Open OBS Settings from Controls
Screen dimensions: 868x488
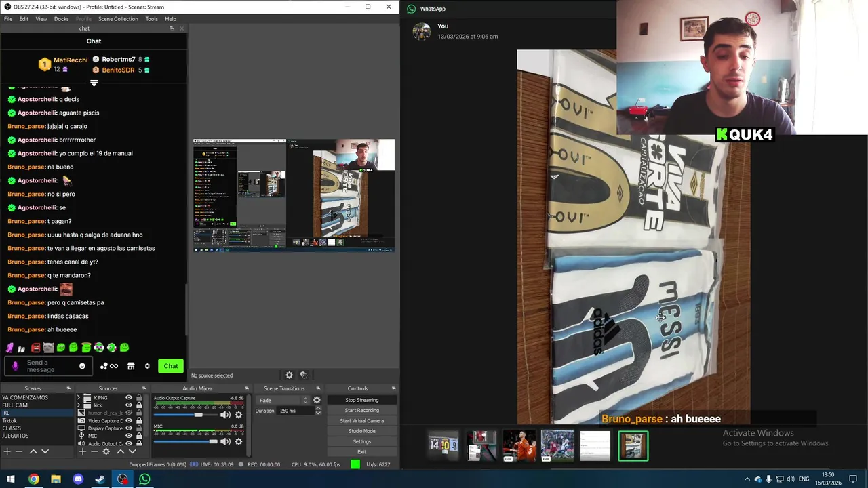pos(361,441)
